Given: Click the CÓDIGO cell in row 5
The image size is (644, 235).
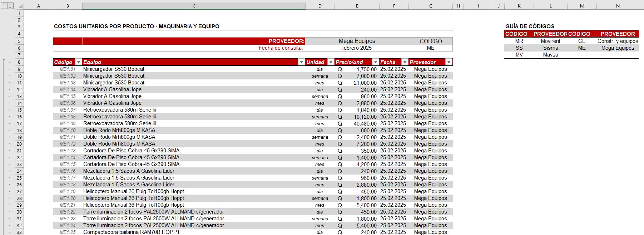Looking at the screenshot, I should tap(431, 41).
